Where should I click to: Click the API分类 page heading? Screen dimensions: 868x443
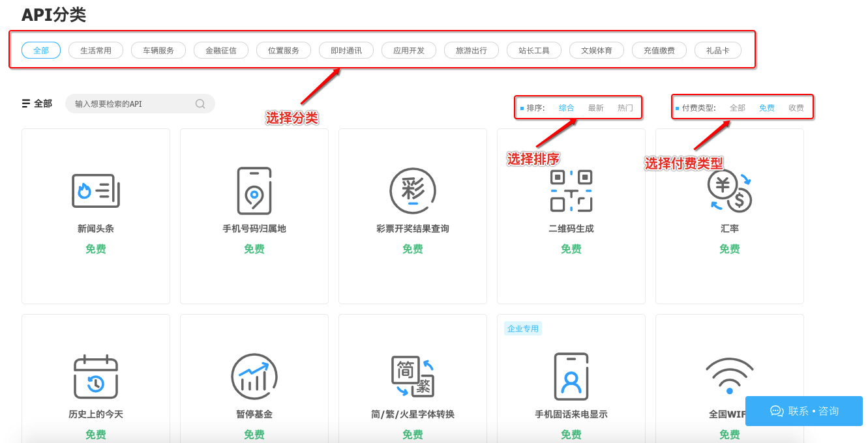point(53,14)
